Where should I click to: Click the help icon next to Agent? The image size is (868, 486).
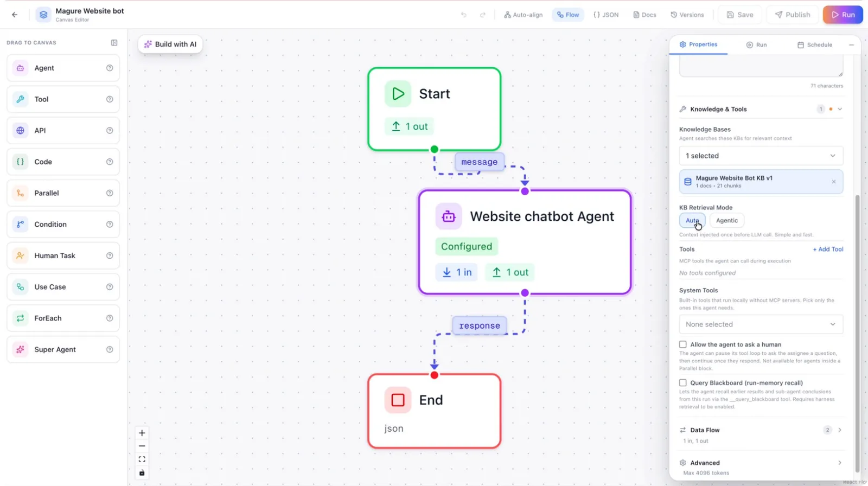pyautogui.click(x=110, y=68)
